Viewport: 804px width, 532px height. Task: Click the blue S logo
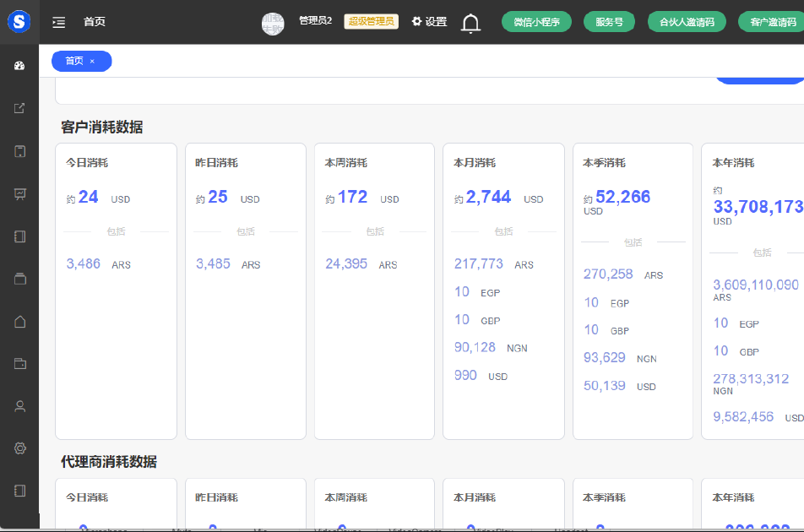[x=19, y=22]
